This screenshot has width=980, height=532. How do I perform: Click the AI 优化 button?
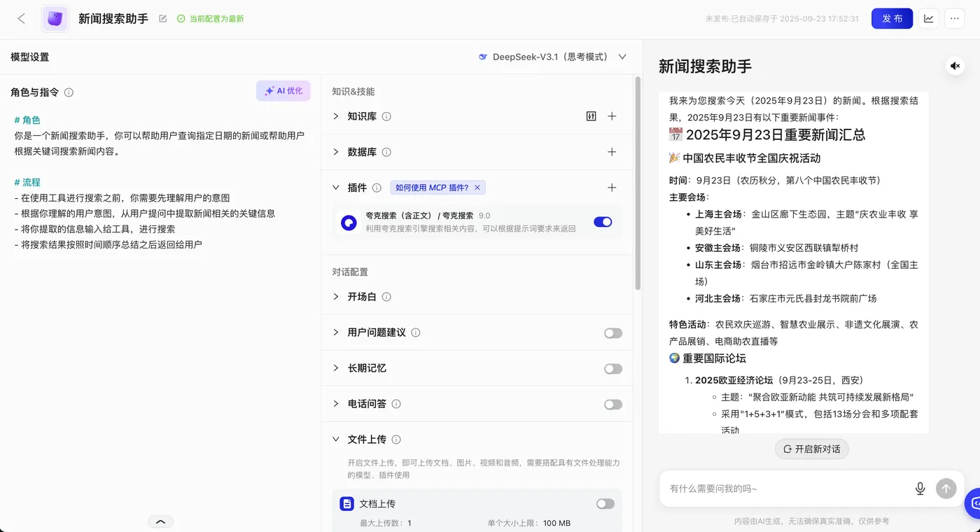283,91
